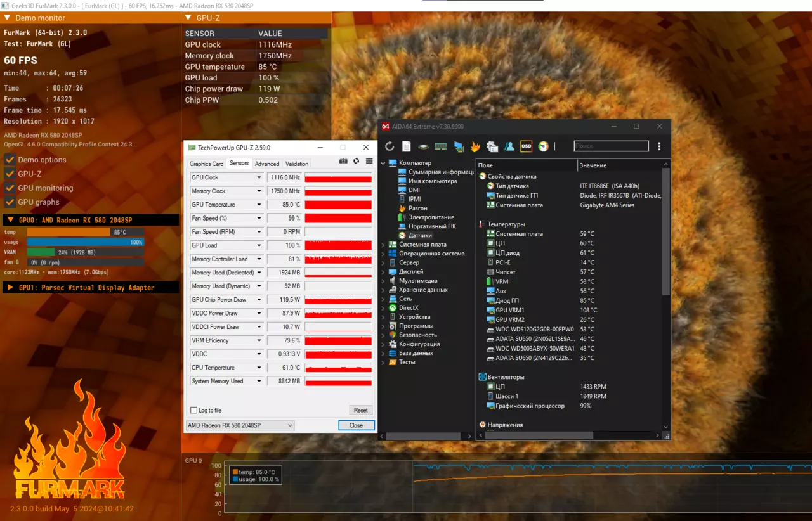Switch to the Advanced tab in GPU-Z
This screenshot has width=812, height=521.
pos(266,164)
